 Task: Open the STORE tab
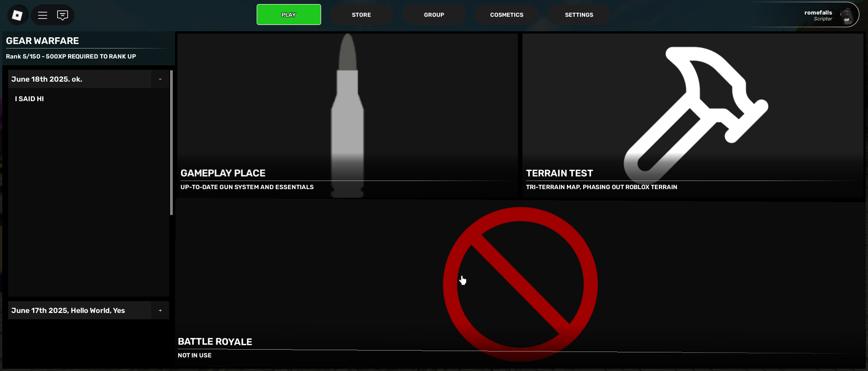tap(361, 15)
